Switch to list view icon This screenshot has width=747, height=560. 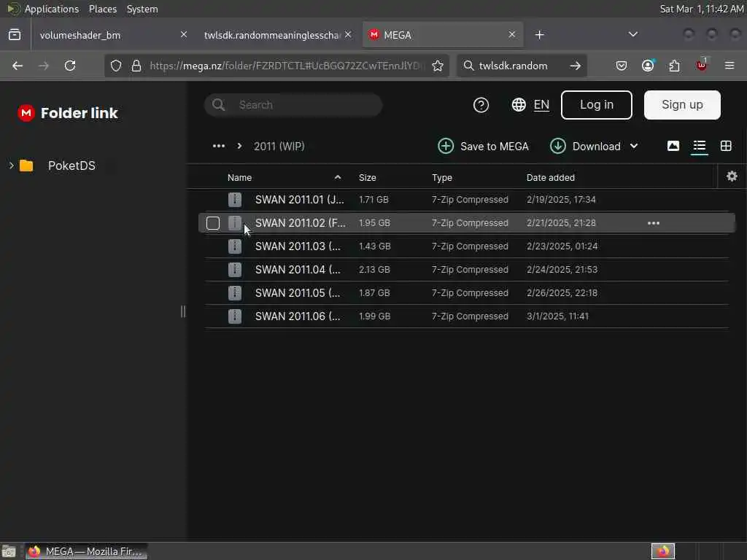[699, 146]
